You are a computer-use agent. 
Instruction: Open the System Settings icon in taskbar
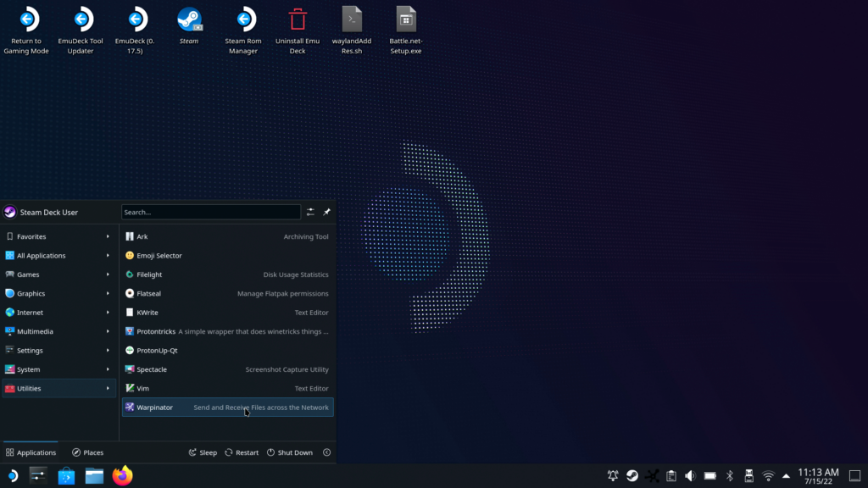click(38, 476)
